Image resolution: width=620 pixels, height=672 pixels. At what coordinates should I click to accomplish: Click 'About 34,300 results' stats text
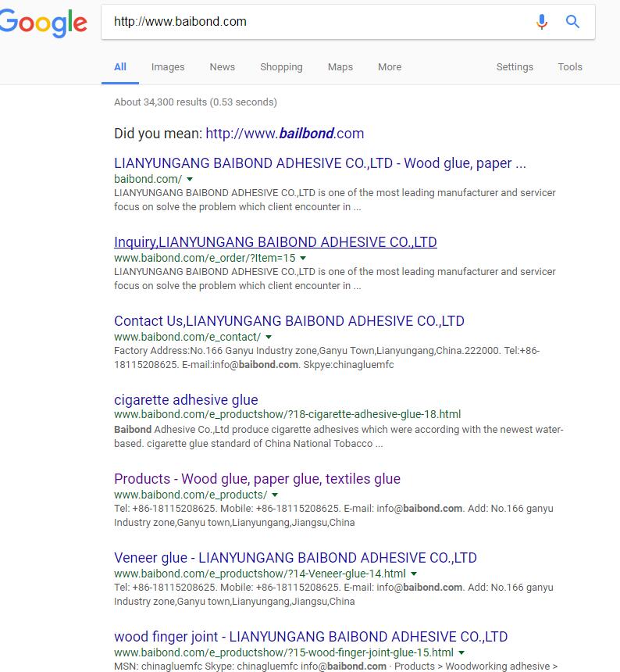(x=195, y=102)
